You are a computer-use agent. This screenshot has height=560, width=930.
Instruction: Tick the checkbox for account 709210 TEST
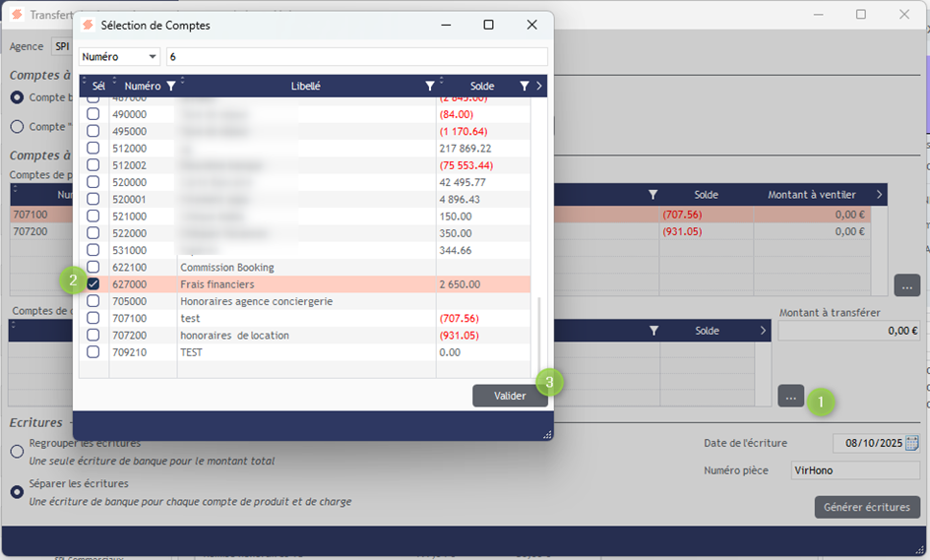coord(93,351)
